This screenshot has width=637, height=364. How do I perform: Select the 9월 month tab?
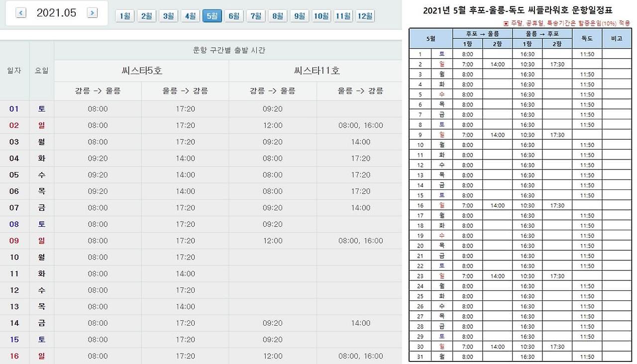300,16
